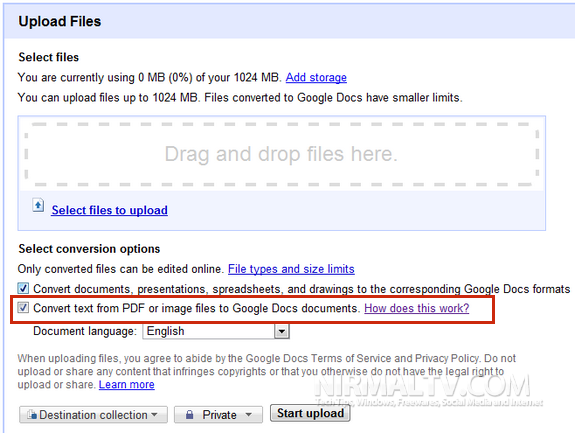Open the Learn more link
The height and width of the screenshot is (433, 575).
pyautogui.click(x=127, y=385)
